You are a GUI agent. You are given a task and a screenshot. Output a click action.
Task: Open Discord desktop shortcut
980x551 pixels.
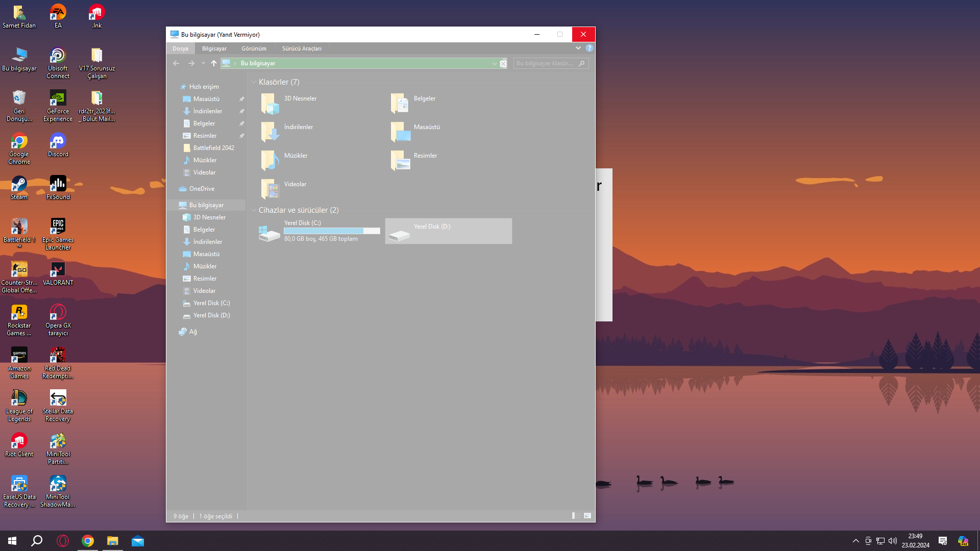pos(58,145)
